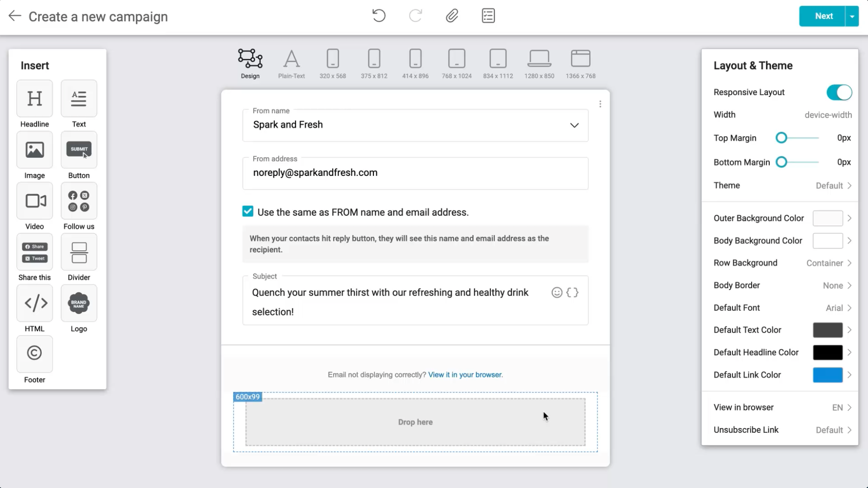Insert a Headline block
The height and width of the screenshot is (488, 868).
[34, 99]
